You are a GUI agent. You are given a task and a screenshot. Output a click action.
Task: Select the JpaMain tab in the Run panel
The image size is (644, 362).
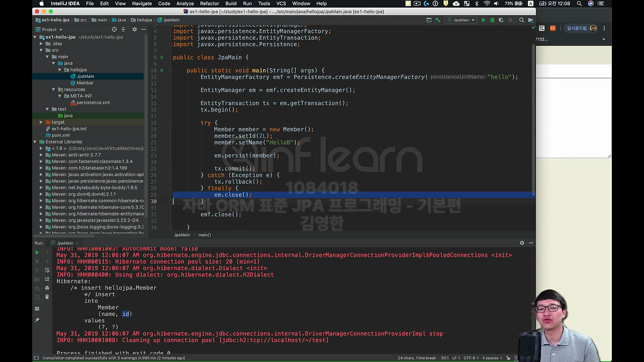point(65,243)
